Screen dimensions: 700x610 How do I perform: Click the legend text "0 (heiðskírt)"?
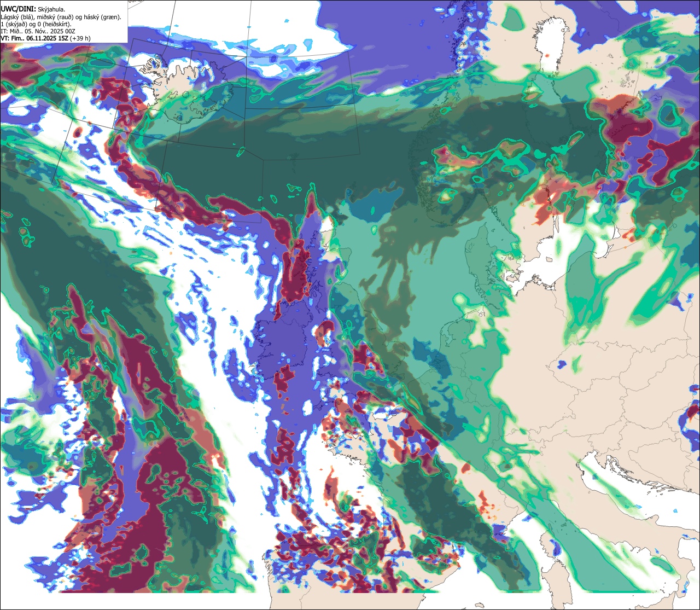54,25
